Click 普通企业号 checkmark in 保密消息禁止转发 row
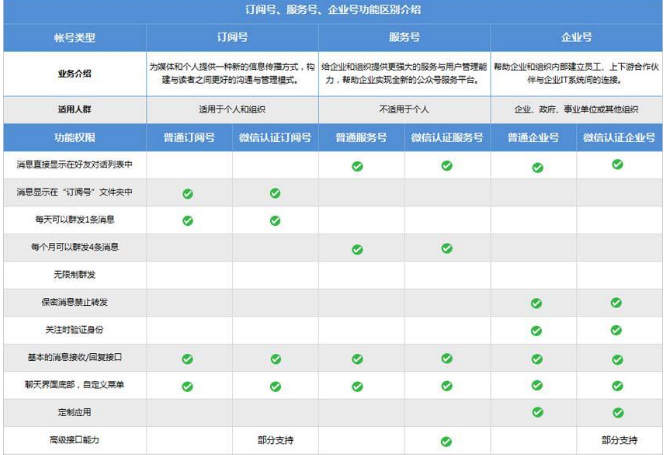Viewport: 667px width, 455px height. click(536, 303)
